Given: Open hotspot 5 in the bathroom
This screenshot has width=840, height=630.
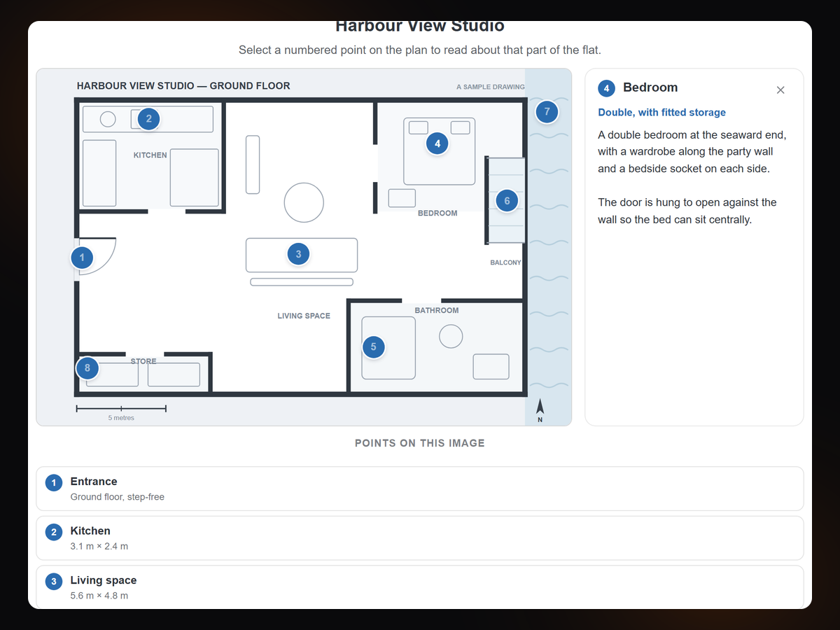Looking at the screenshot, I should (373, 346).
